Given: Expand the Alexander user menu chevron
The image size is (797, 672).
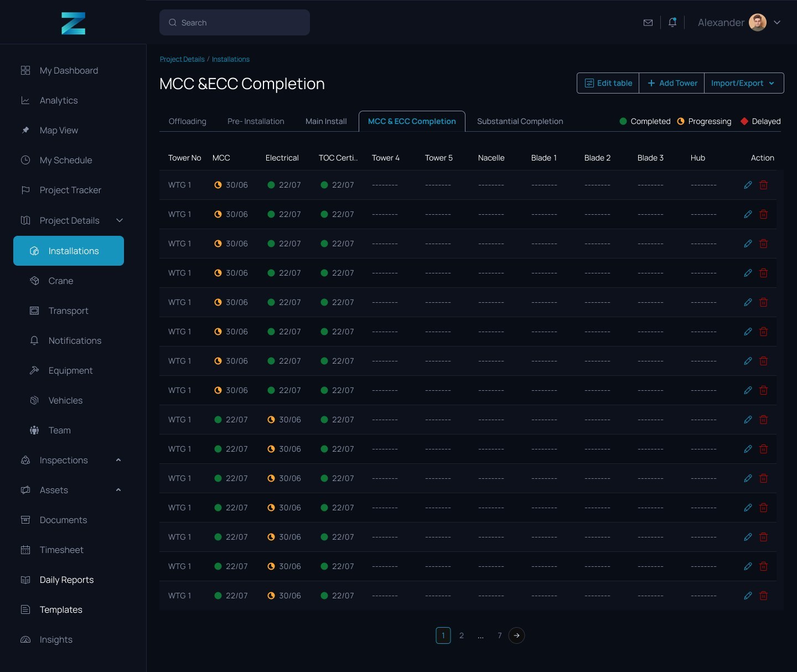Looking at the screenshot, I should (777, 23).
